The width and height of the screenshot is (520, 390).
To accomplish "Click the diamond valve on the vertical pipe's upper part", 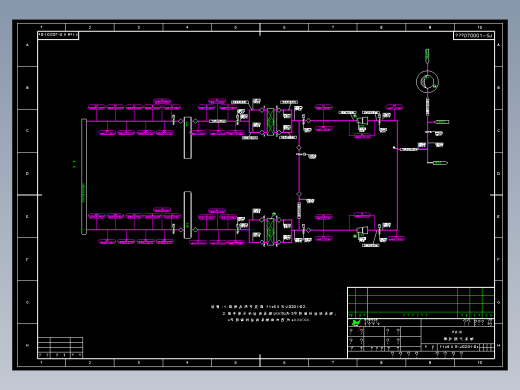I will 299,147.
